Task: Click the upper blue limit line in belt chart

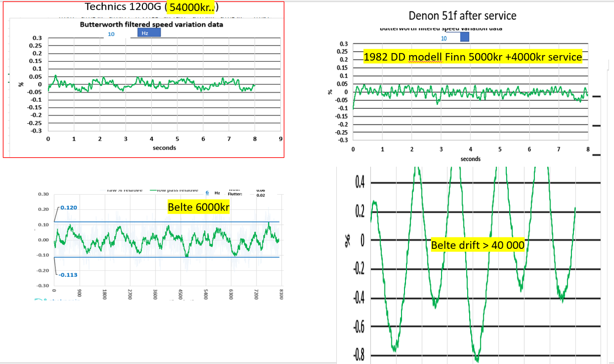Action: (x=167, y=221)
